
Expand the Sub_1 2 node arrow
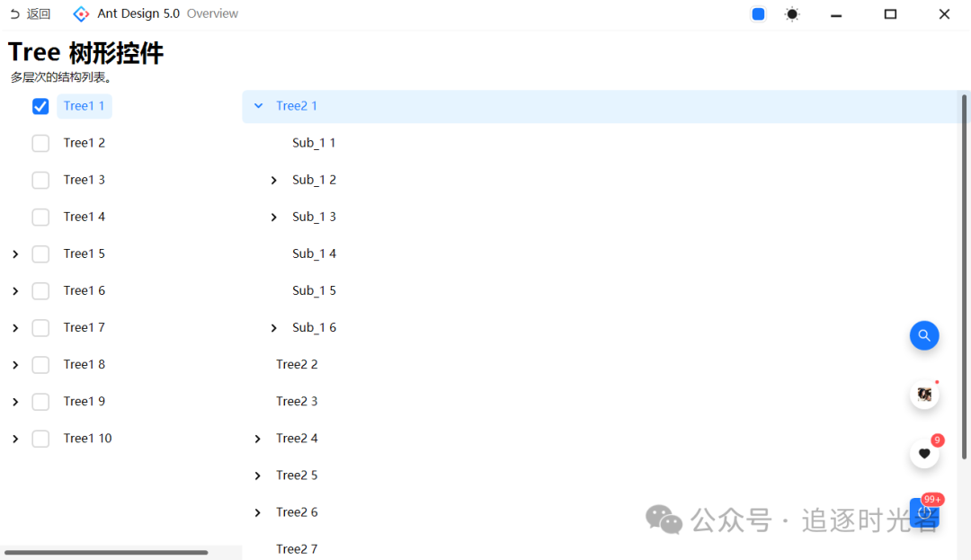273,180
